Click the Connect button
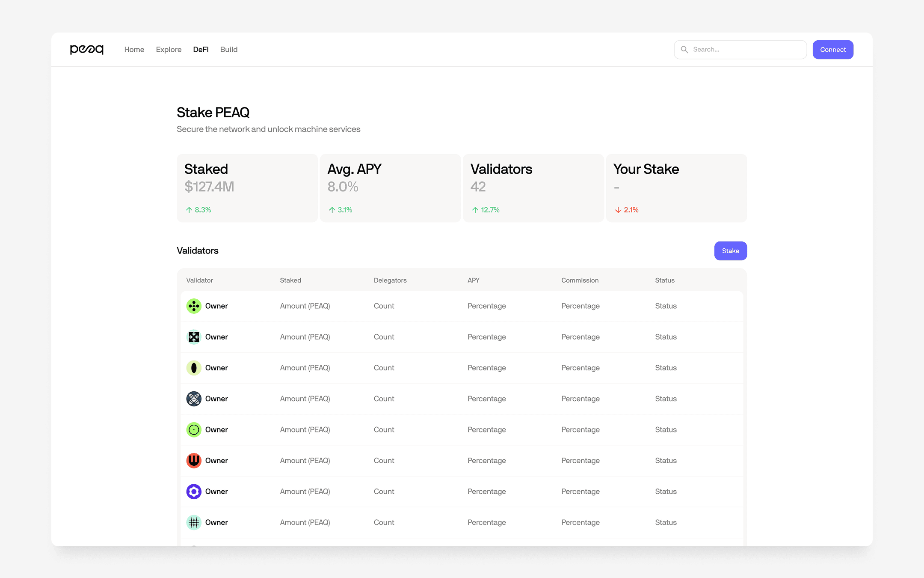Image resolution: width=924 pixels, height=578 pixels. pos(833,50)
